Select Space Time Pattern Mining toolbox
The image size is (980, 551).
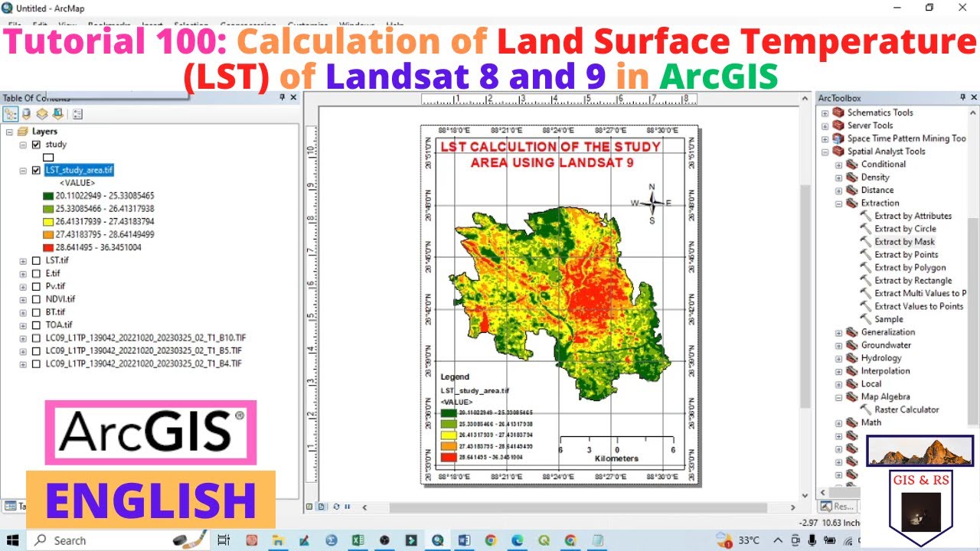[906, 139]
